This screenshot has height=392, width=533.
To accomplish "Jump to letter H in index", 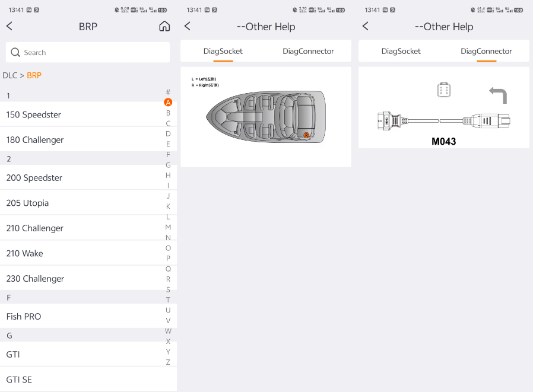I will point(168,176).
